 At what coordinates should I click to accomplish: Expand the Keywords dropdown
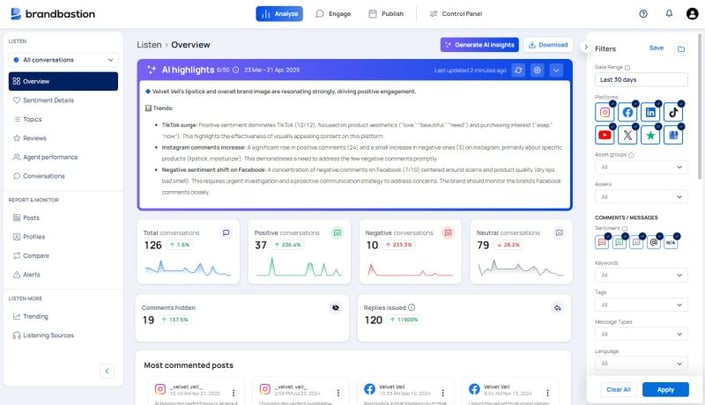pyautogui.click(x=641, y=275)
